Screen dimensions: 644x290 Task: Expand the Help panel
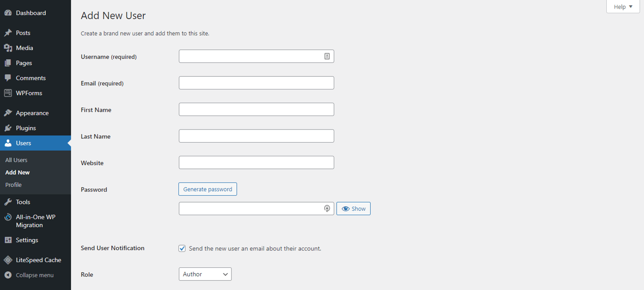pos(622,7)
